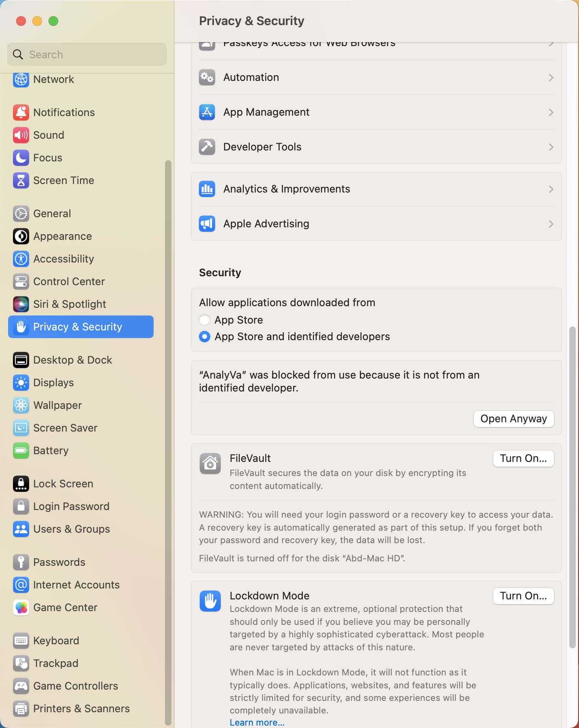Click the Notifications bell icon

point(21,112)
